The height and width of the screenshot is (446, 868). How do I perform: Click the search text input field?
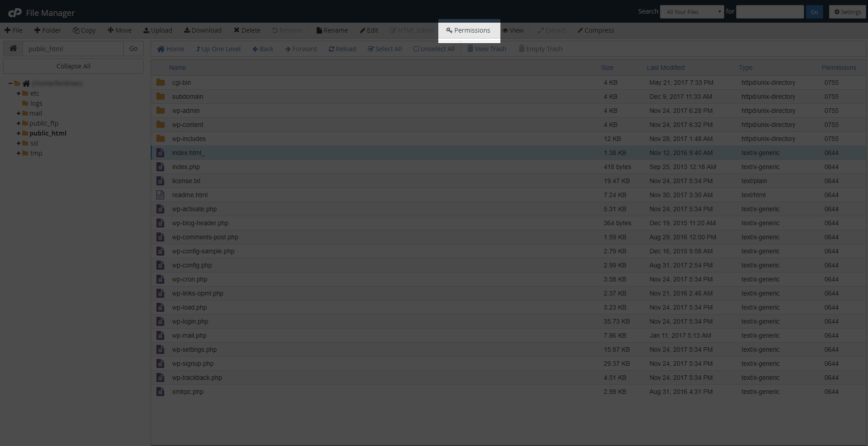click(770, 12)
